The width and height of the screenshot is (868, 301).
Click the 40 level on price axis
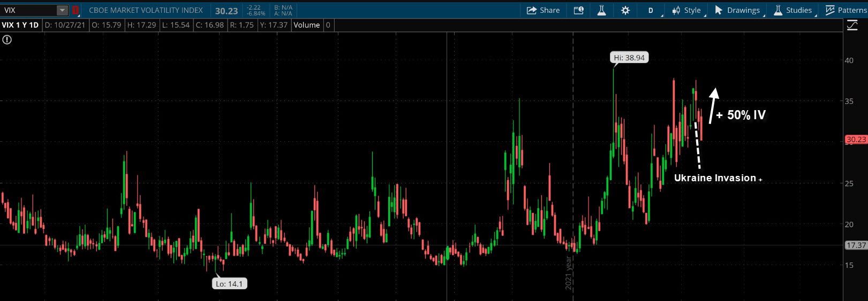click(x=849, y=60)
